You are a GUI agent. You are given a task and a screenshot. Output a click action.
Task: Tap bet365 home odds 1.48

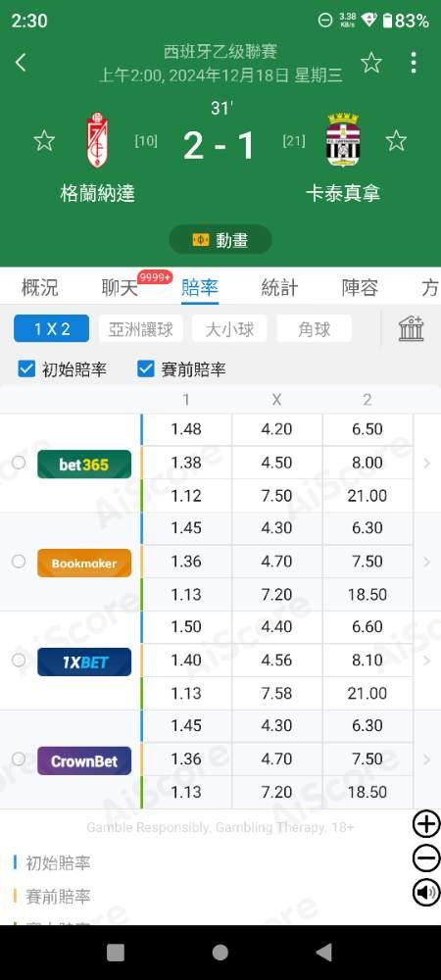pyautogui.click(x=186, y=429)
